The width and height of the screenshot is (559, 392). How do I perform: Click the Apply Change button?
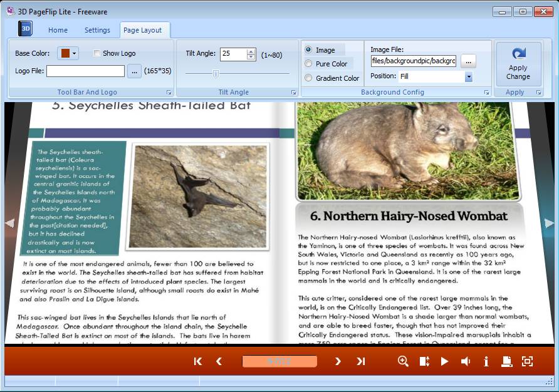pos(518,64)
